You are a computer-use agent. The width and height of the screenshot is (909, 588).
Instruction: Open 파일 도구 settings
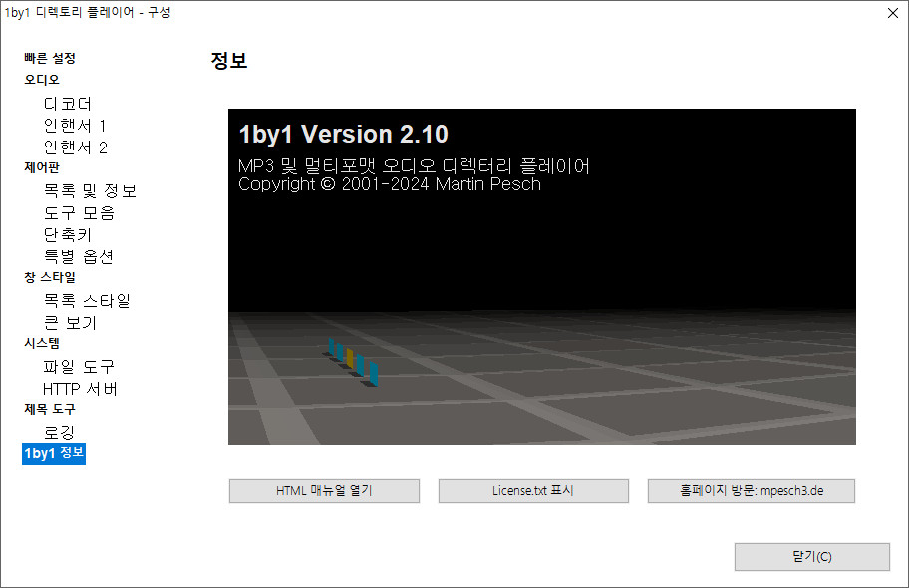click(x=79, y=367)
